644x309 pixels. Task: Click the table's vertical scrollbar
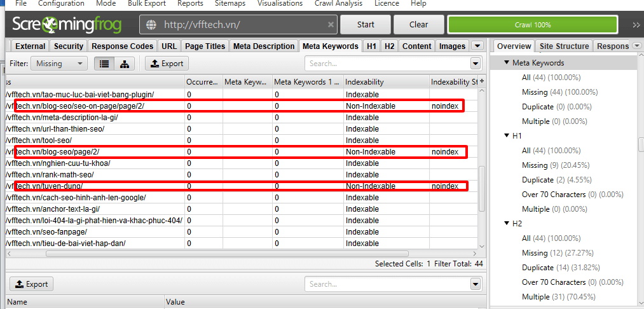pos(482,189)
